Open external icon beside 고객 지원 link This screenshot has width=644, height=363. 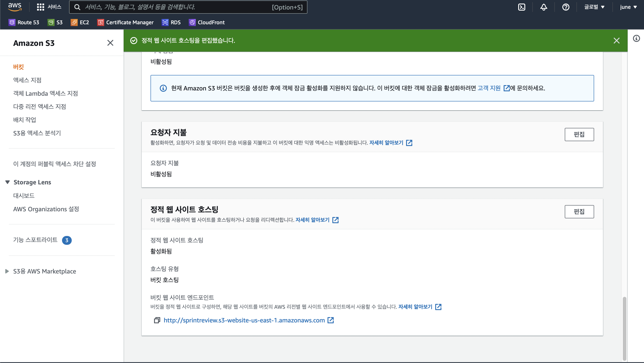click(506, 88)
